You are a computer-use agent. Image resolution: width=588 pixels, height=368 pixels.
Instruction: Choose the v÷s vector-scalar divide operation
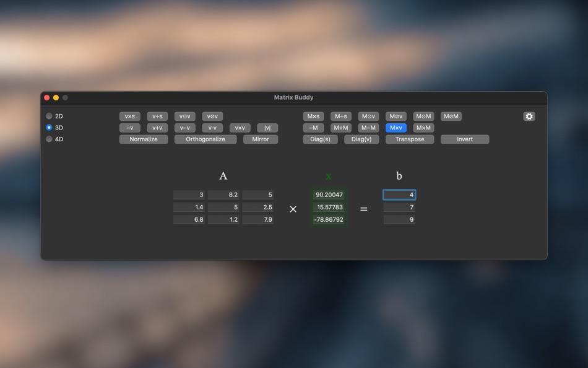[157, 116]
